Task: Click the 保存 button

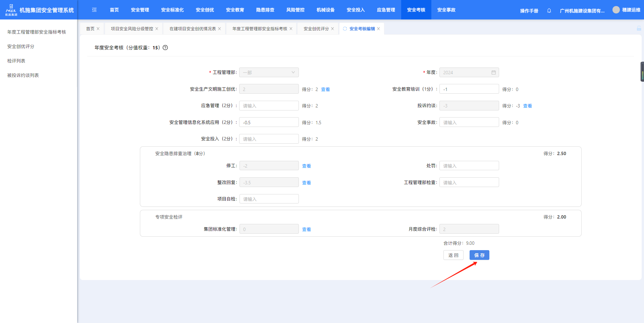Action: tap(479, 255)
